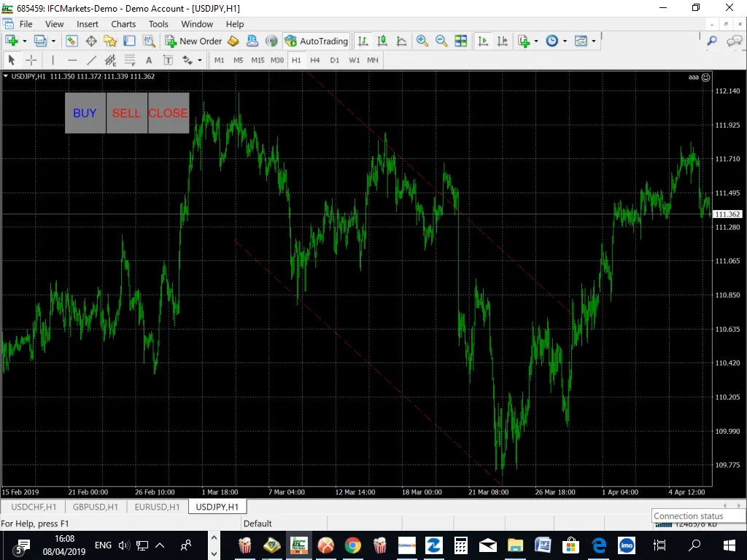Select the Trendline drawing tool
Screen dimensions: 747x560
point(92,60)
